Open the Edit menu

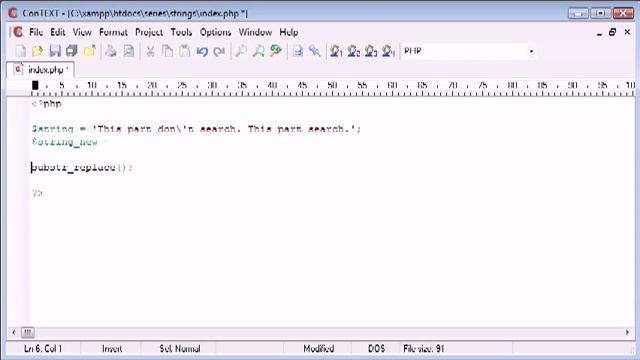pyautogui.click(x=58, y=32)
